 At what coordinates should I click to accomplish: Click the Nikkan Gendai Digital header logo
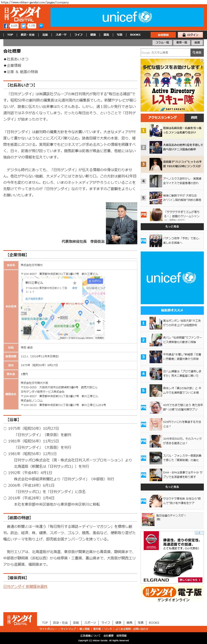pyautogui.click(x=22, y=14)
